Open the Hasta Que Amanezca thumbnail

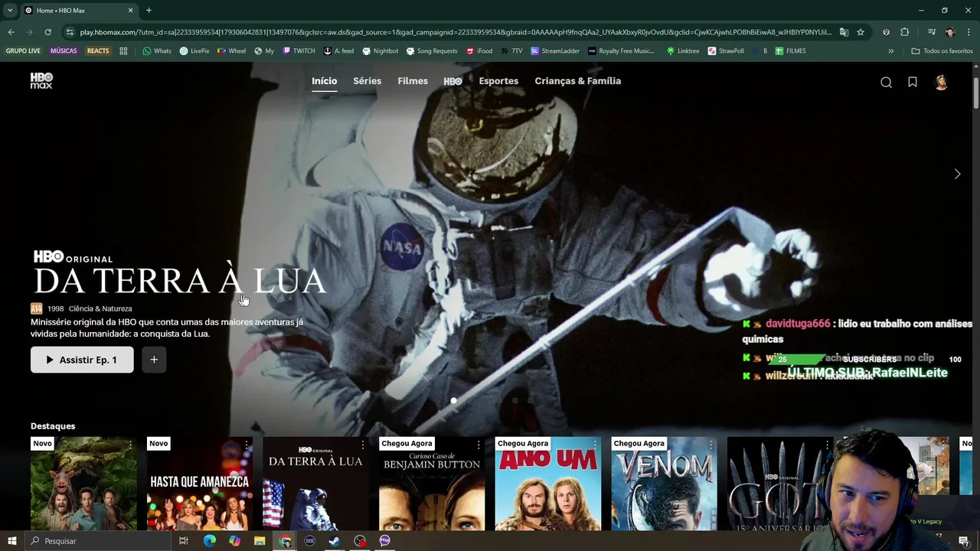(200, 484)
